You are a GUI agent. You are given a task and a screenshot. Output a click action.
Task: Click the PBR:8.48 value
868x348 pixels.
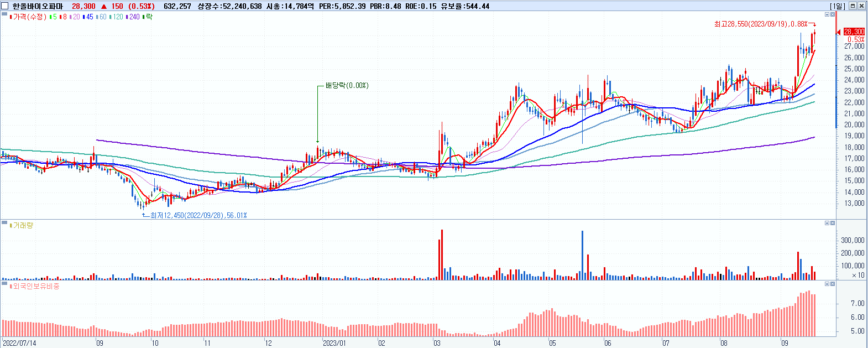tap(386, 6)
